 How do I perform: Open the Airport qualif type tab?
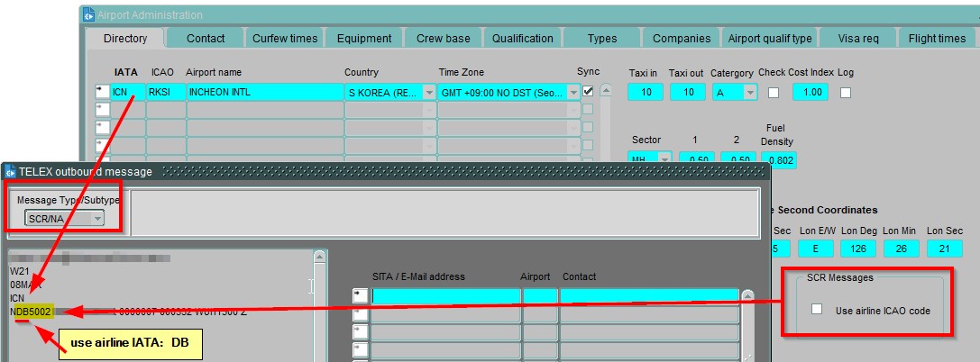[769, 39]
